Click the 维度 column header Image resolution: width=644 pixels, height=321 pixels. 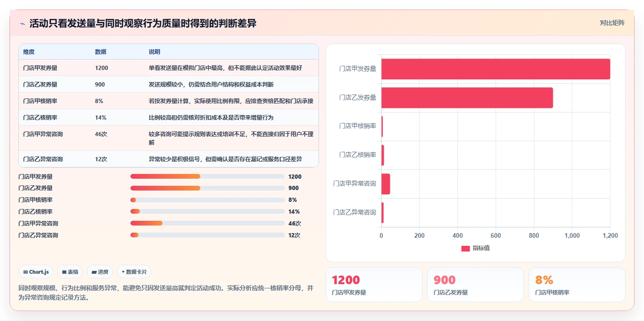tap(29, 52)
